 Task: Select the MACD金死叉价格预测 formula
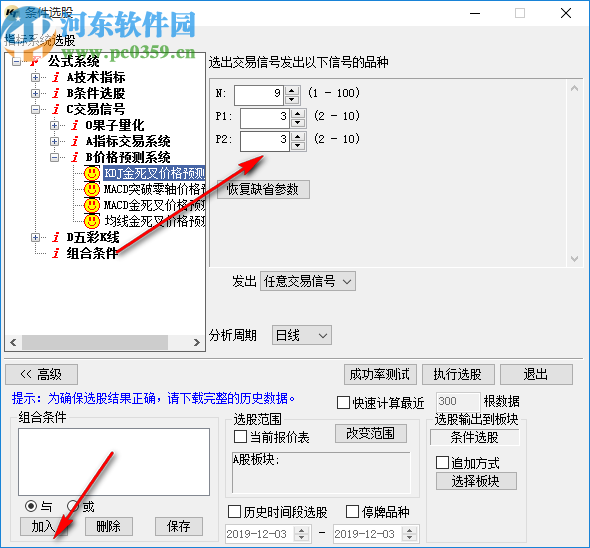tap(154, 205)
